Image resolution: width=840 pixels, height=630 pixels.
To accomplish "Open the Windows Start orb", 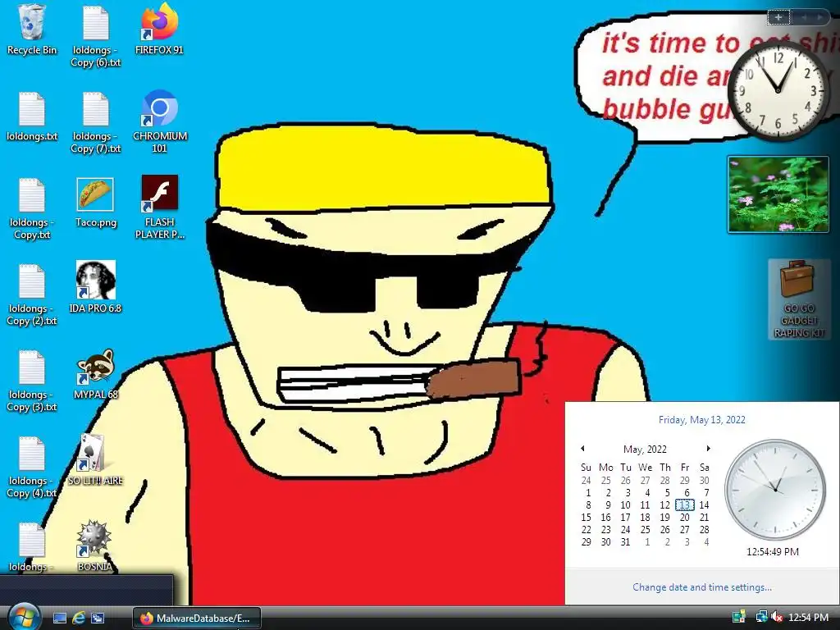I will click(x=24, y=618).
